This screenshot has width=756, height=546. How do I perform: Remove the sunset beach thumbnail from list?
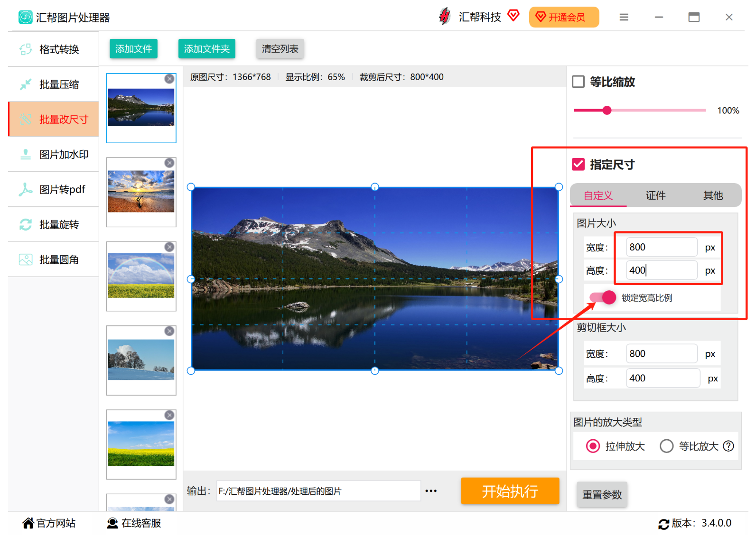pyautogui.click(x=169, y=163)
